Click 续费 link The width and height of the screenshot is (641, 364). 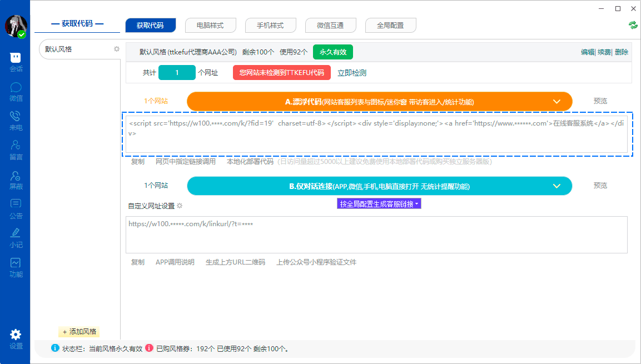(604, 52)
